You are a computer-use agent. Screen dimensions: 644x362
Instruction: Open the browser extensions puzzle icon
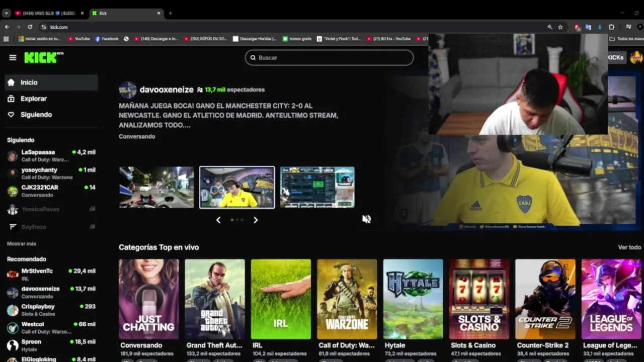[612, 27]
